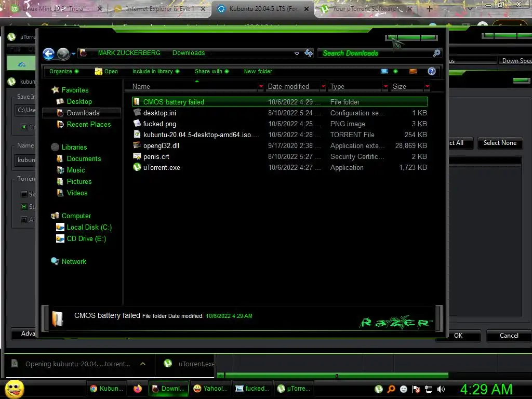The height and width of the screenshot is (399, 532).
Task: Create a New folder
Action: tap(258, 71)
